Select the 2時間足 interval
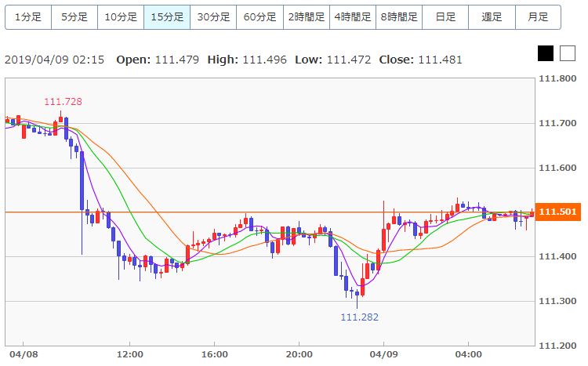 307,17
